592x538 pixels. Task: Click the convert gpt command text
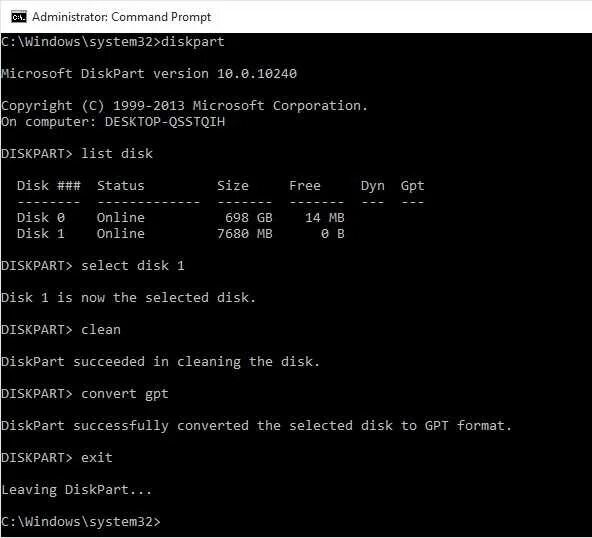tap(125, 394)
